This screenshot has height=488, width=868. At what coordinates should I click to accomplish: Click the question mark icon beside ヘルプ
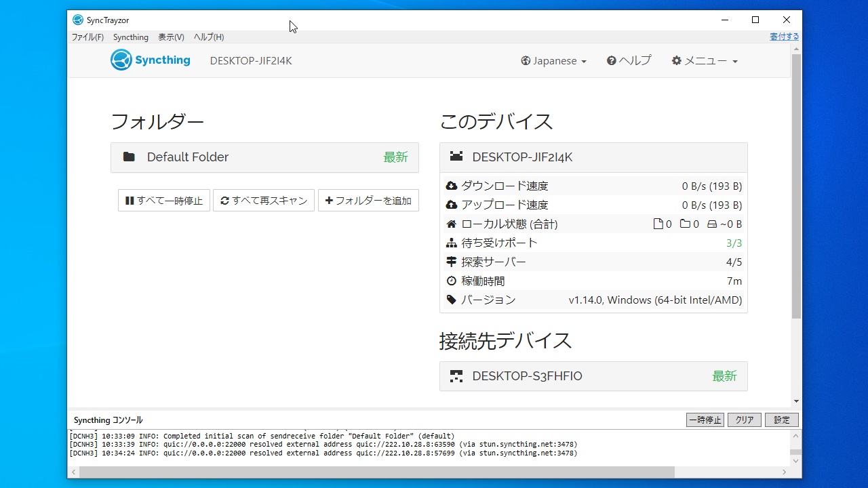612,61
